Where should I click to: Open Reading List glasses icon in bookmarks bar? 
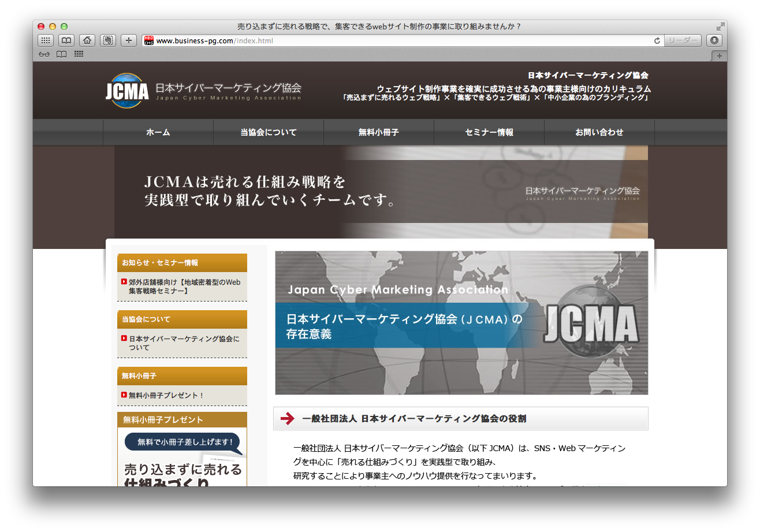(44, 54)
